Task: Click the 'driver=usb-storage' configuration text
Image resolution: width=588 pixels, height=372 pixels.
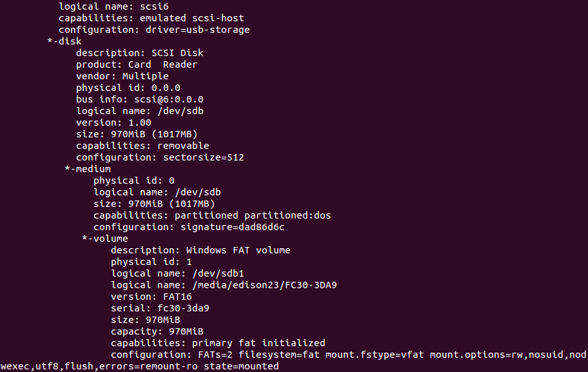Action: (198, 30)
